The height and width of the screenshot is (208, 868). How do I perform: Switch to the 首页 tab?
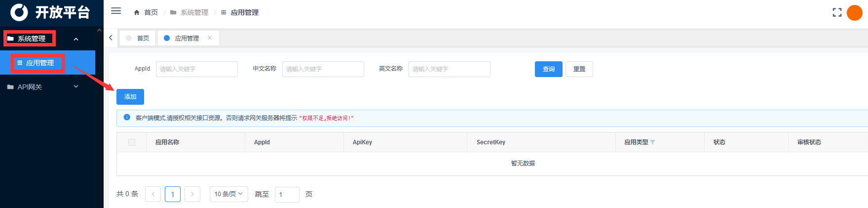(x=138, y=38)
